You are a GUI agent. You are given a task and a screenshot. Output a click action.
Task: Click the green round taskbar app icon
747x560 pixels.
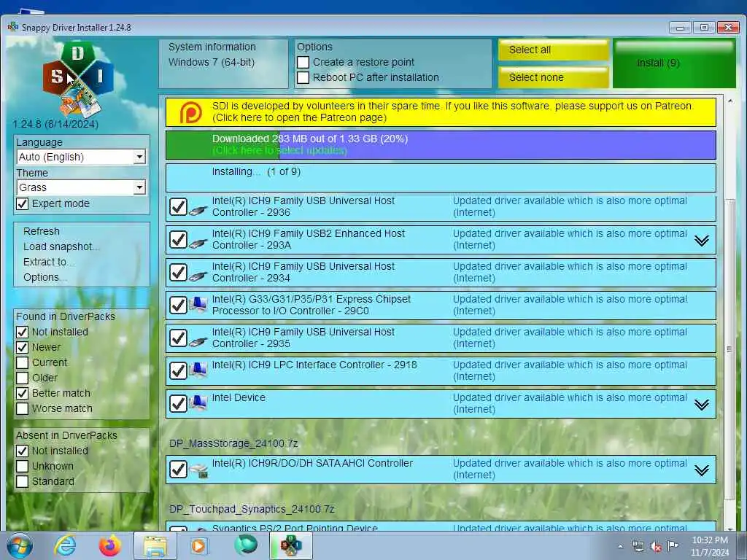(245, 545)
